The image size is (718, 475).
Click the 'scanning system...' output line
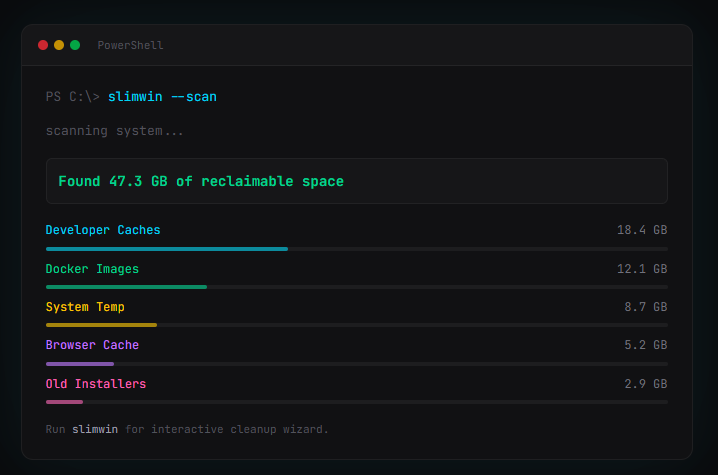114,131
